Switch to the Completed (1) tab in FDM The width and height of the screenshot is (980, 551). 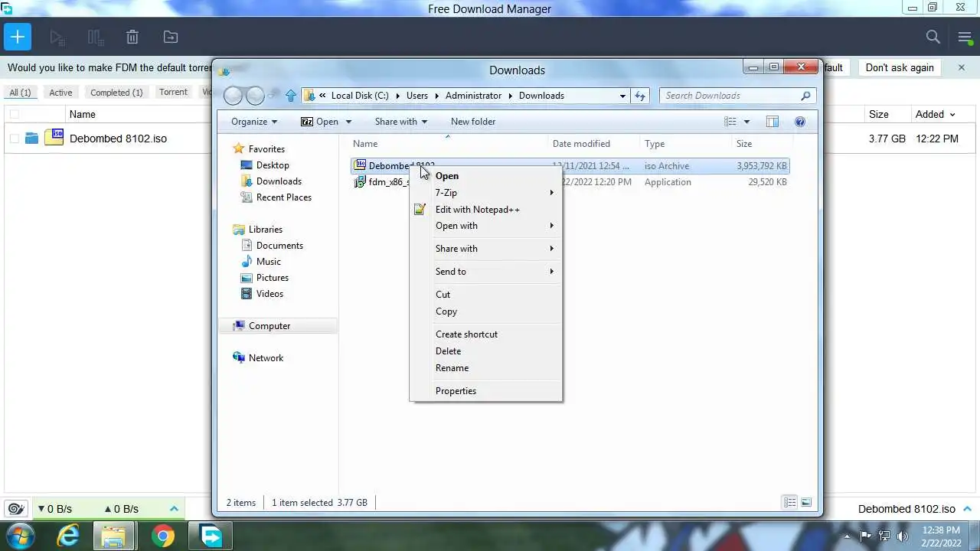click(x=116, y=93)
